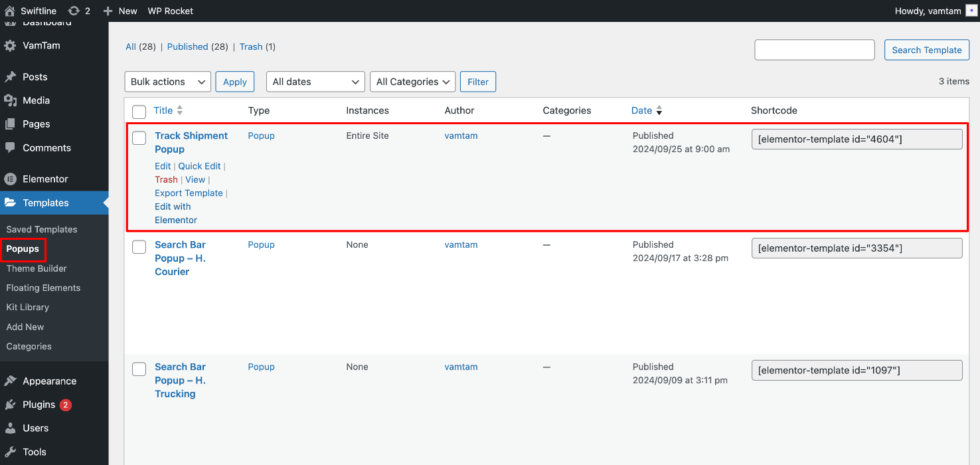Open the Kit Library submenu item
Screen dimensions: 980x465
pos(27,307)
